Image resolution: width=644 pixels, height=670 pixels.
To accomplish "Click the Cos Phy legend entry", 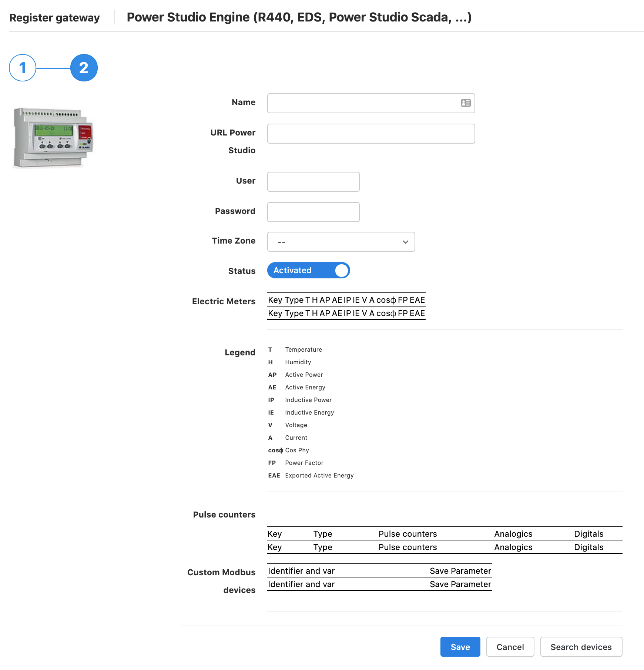I will click(297, 450).
